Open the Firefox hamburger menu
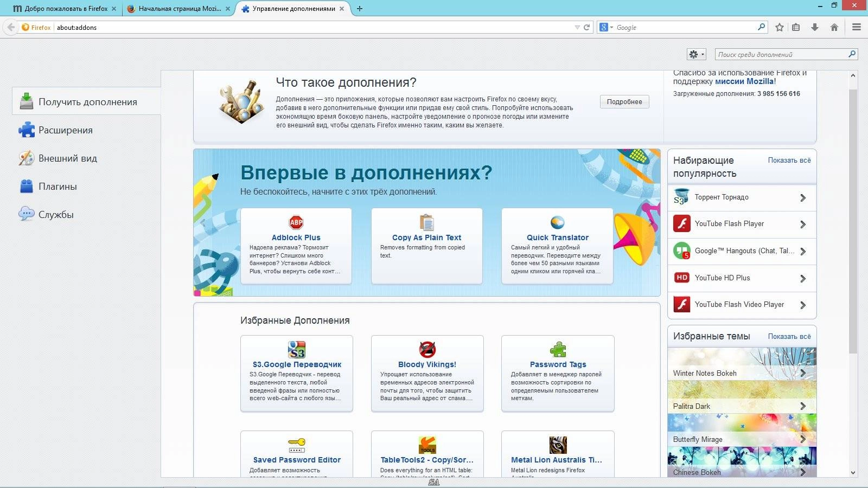The height and width of the screenshot is (488, 868). pyautogui.click(x=857, y=27)
